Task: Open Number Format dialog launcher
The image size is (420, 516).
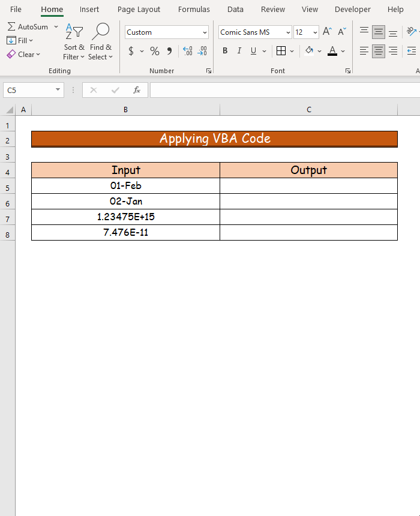Action: tap(209, 71)
